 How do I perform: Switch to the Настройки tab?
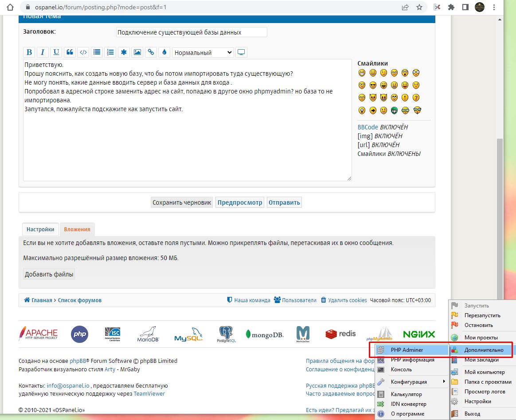(x=40, y=229)
